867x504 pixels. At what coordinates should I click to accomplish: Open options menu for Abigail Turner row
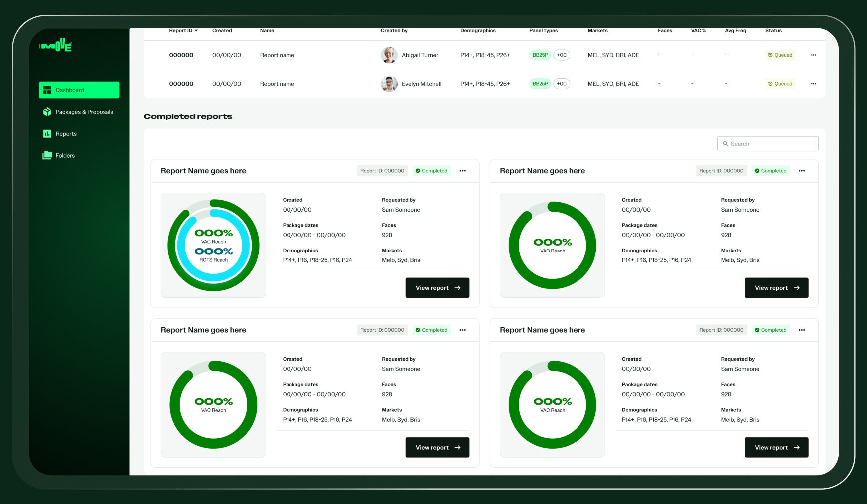click(813, 55)
